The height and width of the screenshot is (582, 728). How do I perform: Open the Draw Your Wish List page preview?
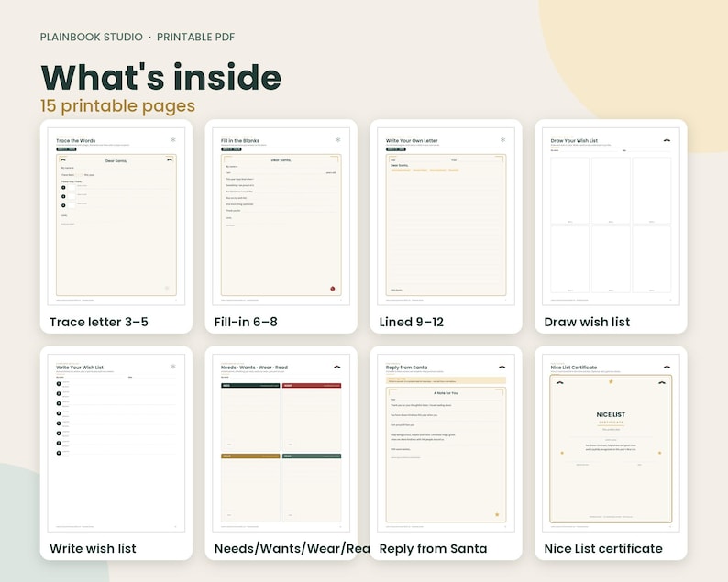[611, 216]
